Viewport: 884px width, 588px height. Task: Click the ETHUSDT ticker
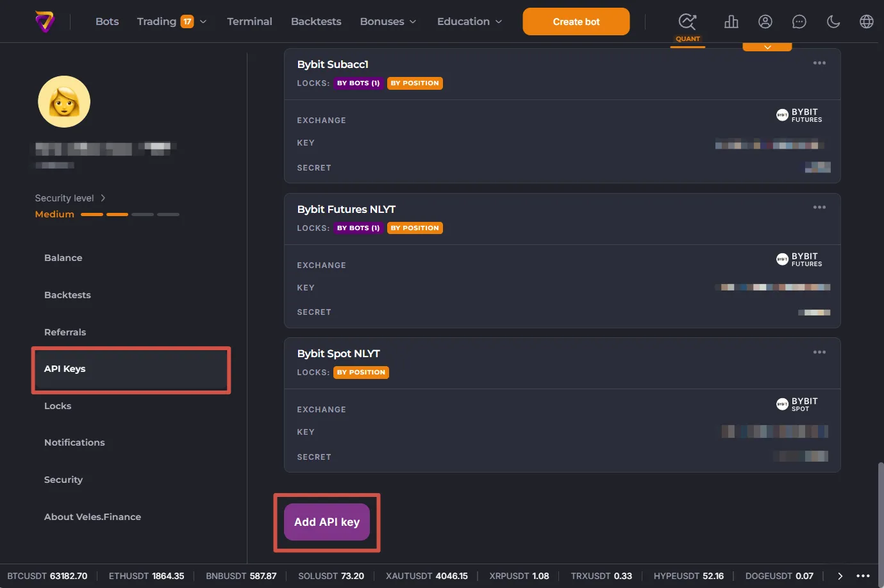tap(146, 576)
